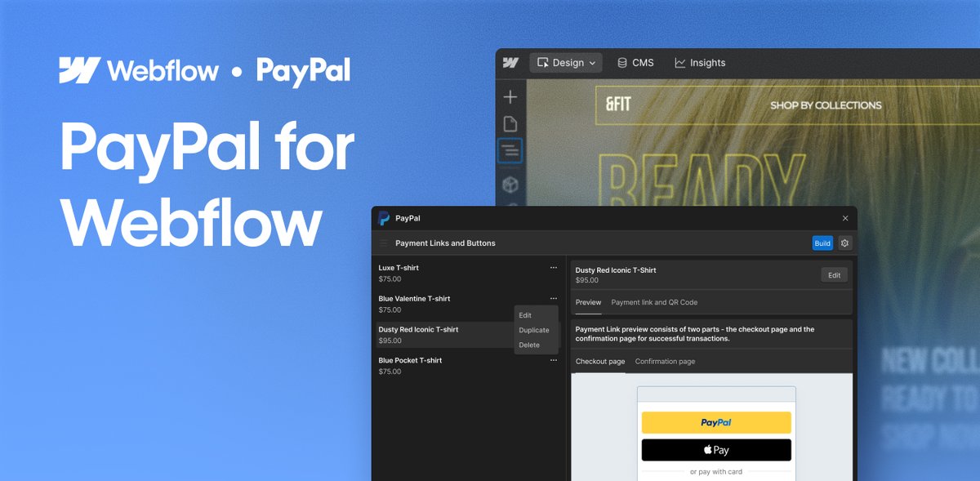The width and height of the screenshot is (980, 481).
Task: Click the &FIT logo on the canvas
Action: point(618,105)
